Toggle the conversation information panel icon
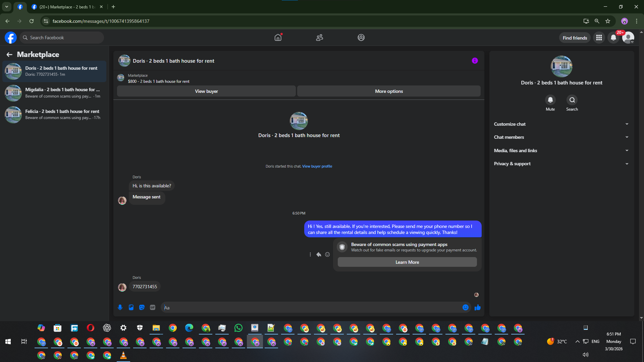Viewport: 644px width, 362px height. pyautogui.click(x=475, y=61)
